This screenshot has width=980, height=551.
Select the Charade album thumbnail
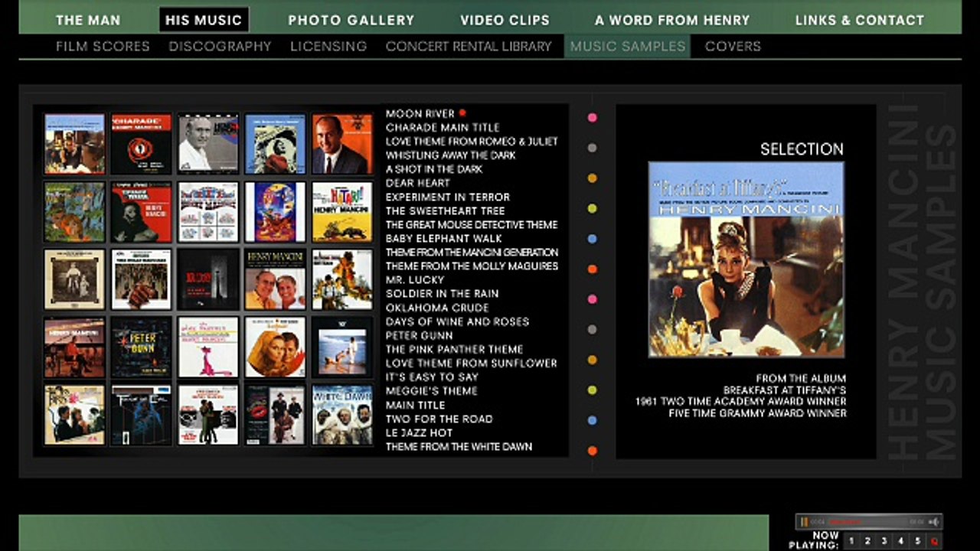(x=141, y=144)
